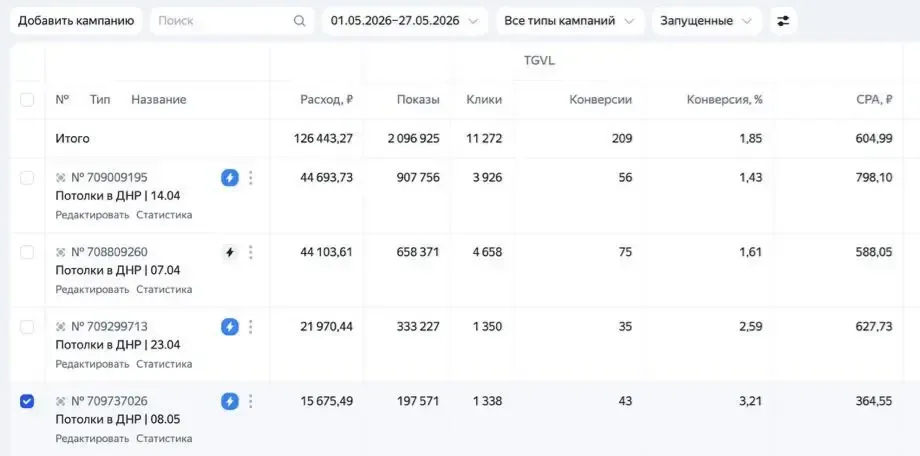Toggle the select-all checkbox in header

[x=27, y=100]
